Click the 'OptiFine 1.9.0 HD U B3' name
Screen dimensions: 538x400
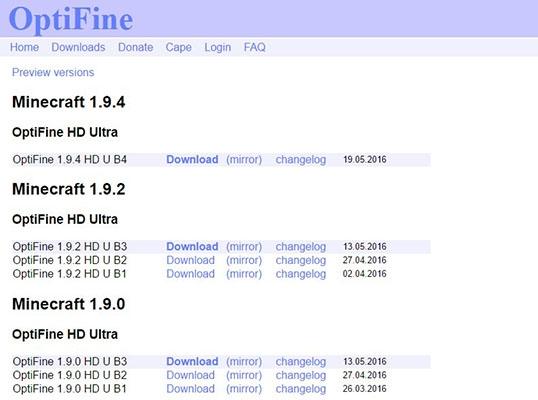tap(70, 362)
